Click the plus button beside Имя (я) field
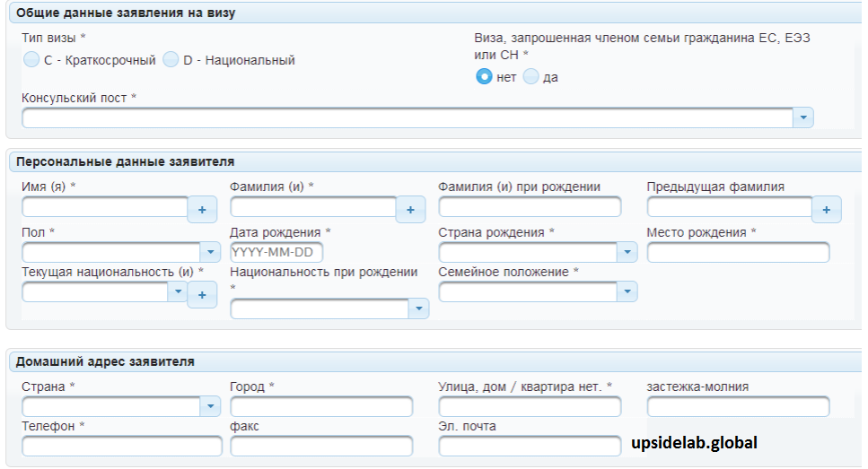 click(202, 210)
